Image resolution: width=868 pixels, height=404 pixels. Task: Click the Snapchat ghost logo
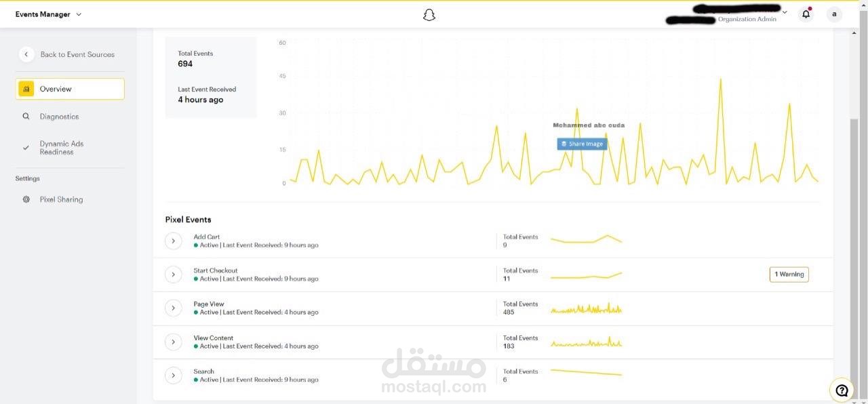click(x=429, y=15)
